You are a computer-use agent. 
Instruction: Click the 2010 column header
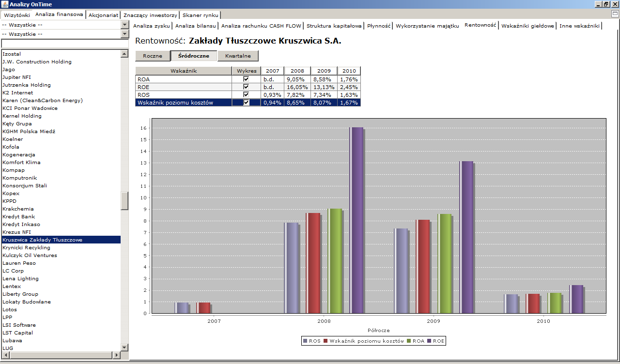[x=349, y=71]
